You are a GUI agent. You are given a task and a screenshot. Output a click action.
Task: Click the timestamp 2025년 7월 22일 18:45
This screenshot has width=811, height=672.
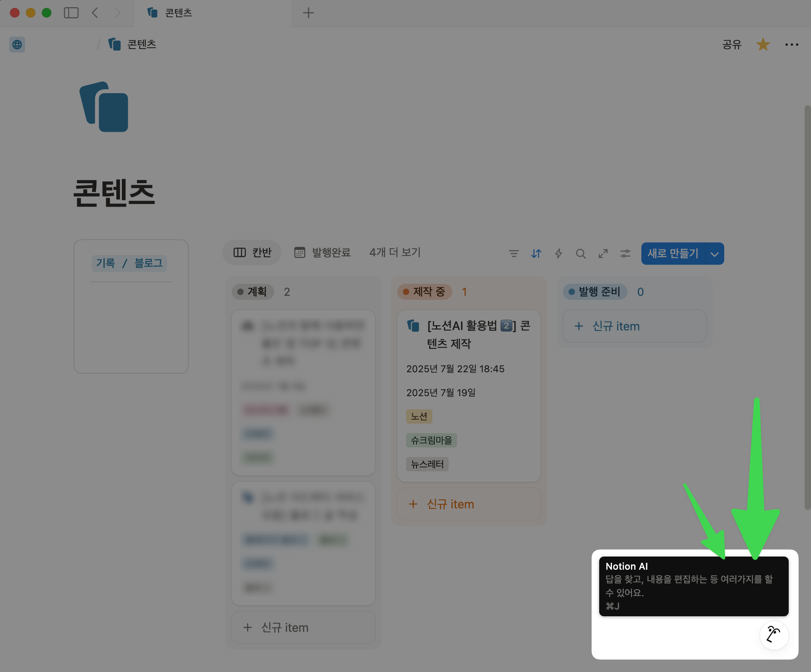(455, 369)
